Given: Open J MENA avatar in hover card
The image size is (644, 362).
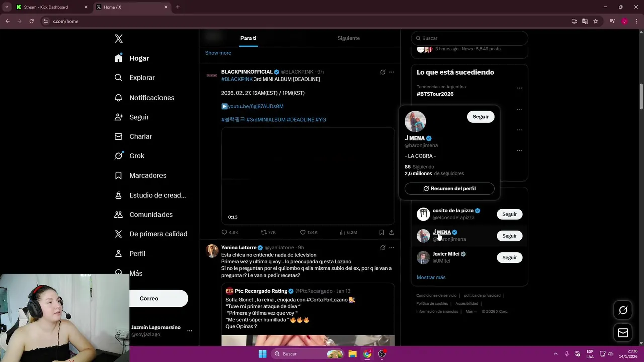Looking at the screenshot, I should [415, 121].
